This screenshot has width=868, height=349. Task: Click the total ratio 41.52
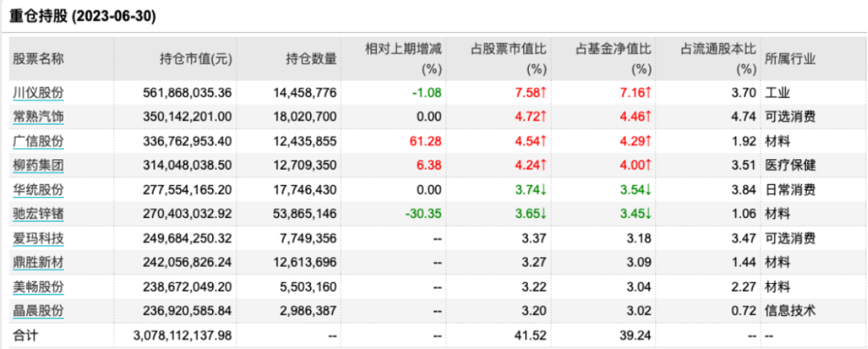(x=531, y=335)
